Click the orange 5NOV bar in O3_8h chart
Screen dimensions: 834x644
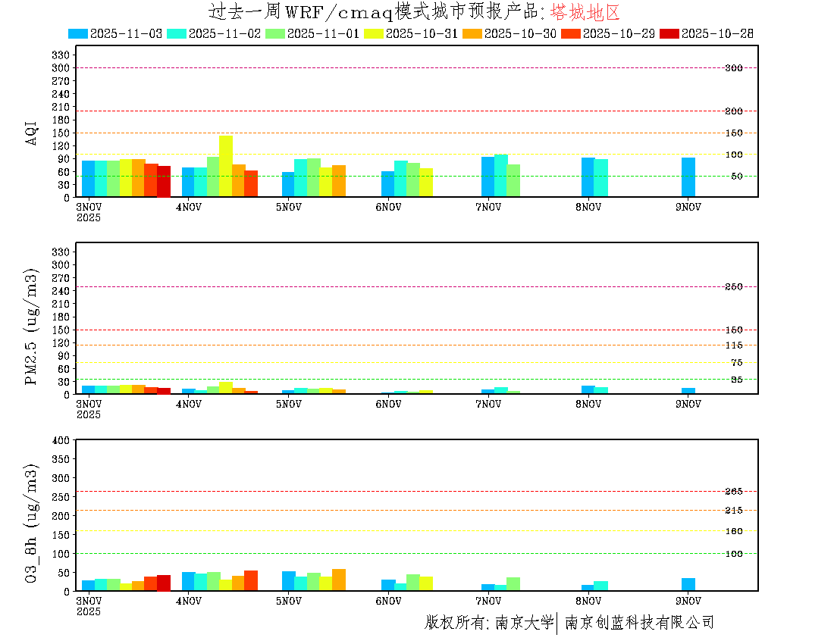[338, 580]
